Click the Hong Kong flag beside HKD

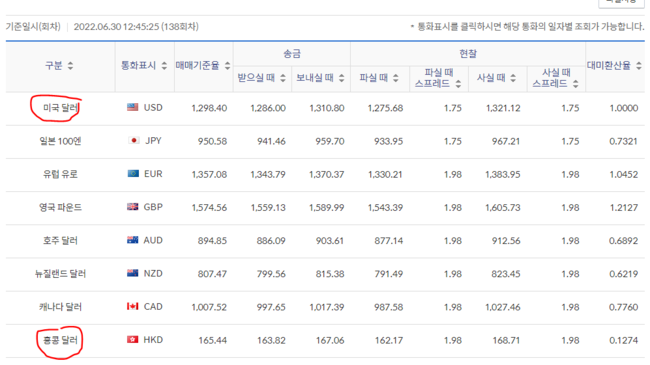tap(133, 339)
